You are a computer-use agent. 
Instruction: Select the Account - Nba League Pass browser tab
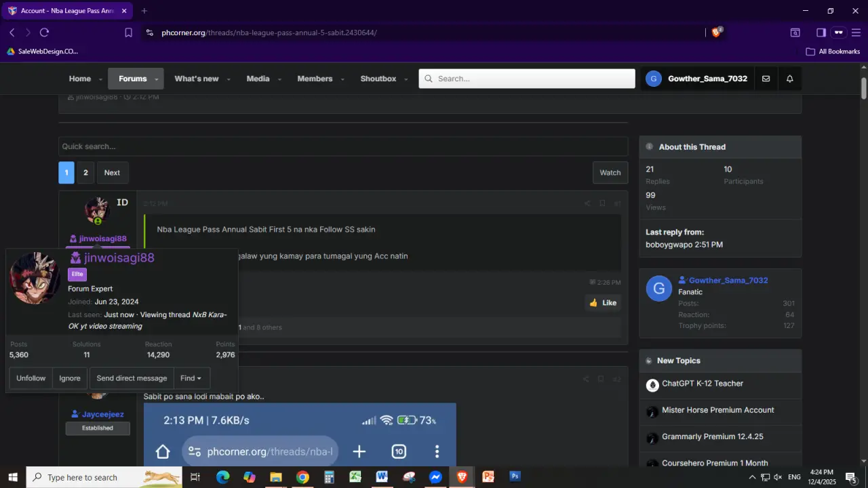[x=66, y=11]
